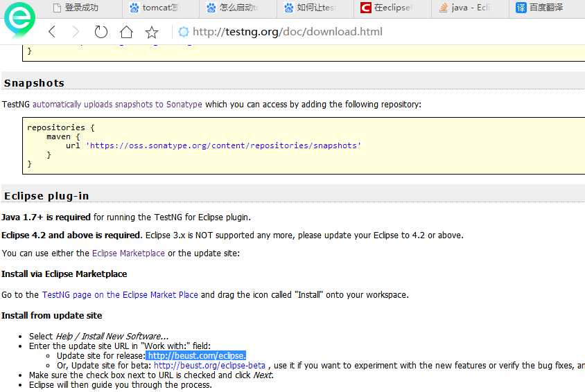Click 'Make sure the check box' bullet text
The image size is (585, 392).
[x=151, y=375]
